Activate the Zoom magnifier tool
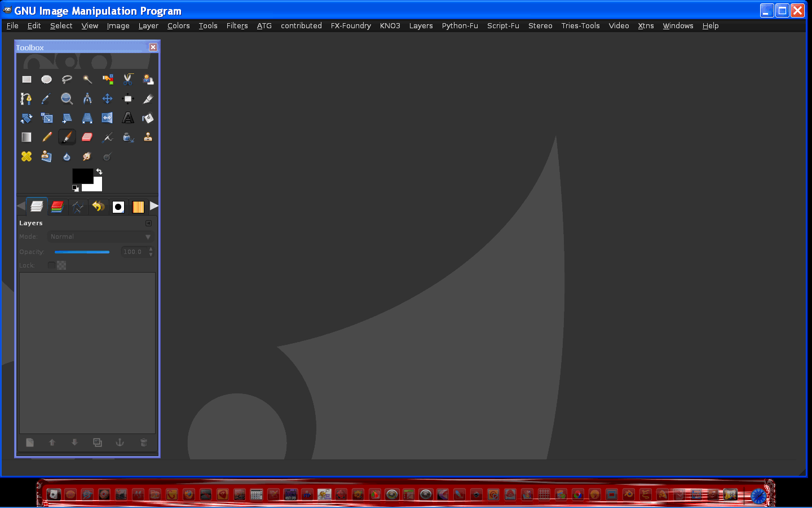This screenshot has height=508, width=812. click(67, 99)
